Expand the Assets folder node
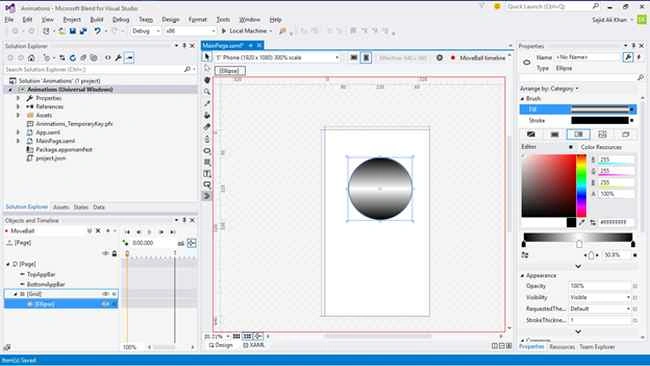650x366 pixels. tap(18, 115)
